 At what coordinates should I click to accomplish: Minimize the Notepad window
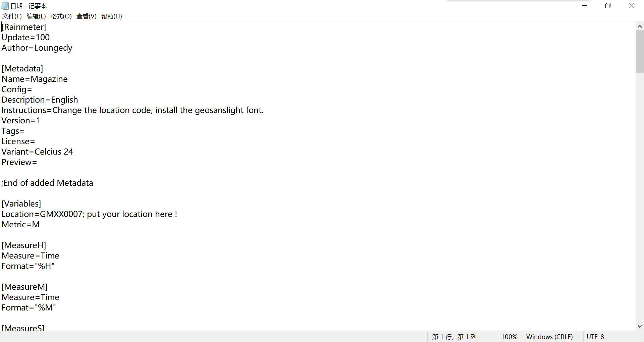tap(585, 6)
